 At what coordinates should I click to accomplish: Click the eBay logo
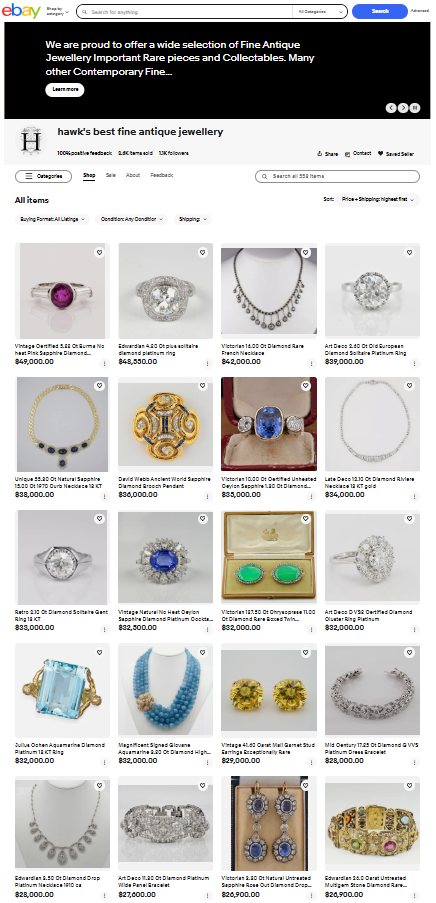[21, 11]
